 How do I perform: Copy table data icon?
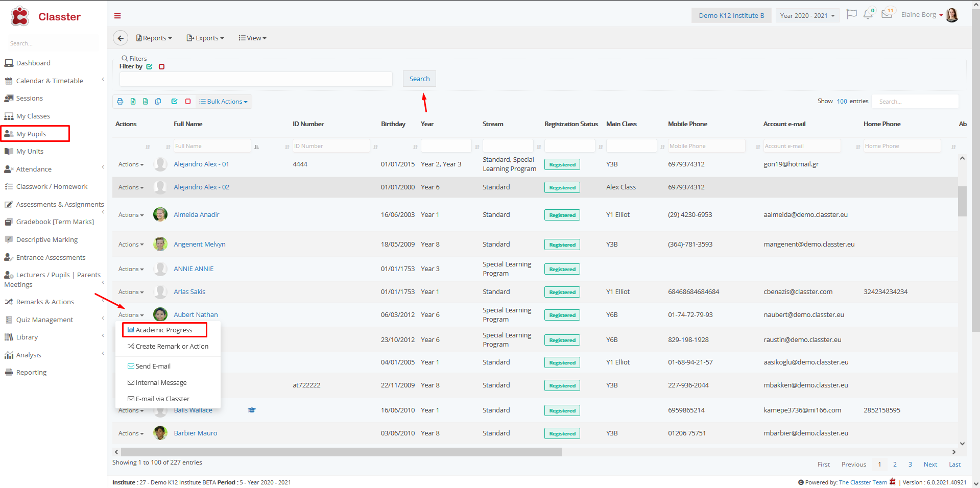pos(158,102)
